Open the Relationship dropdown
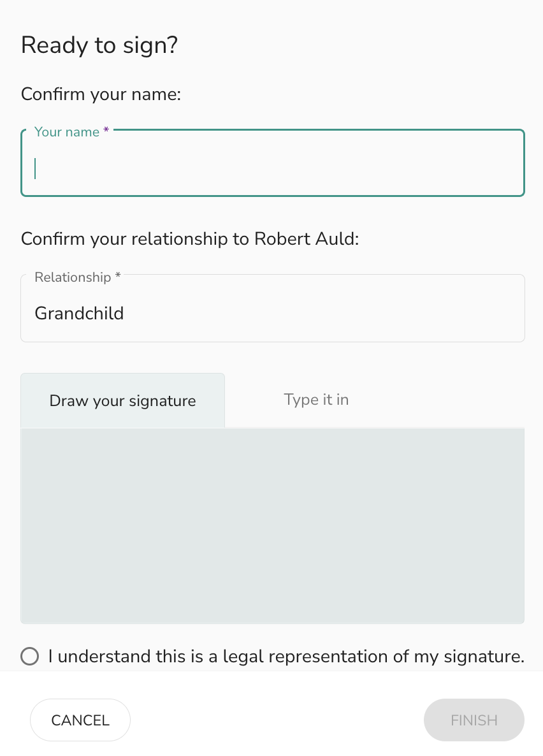Screen dimensions: 543x756 [273, 308]
